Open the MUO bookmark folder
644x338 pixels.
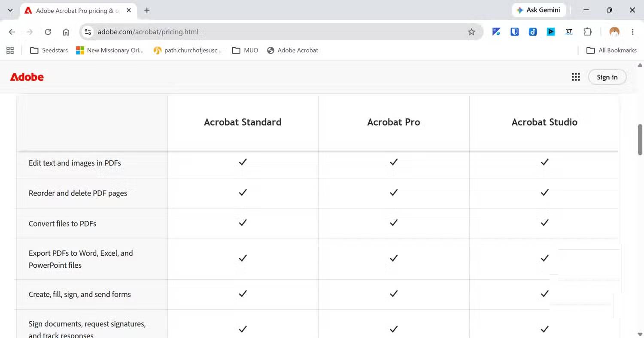coord(245,50)
